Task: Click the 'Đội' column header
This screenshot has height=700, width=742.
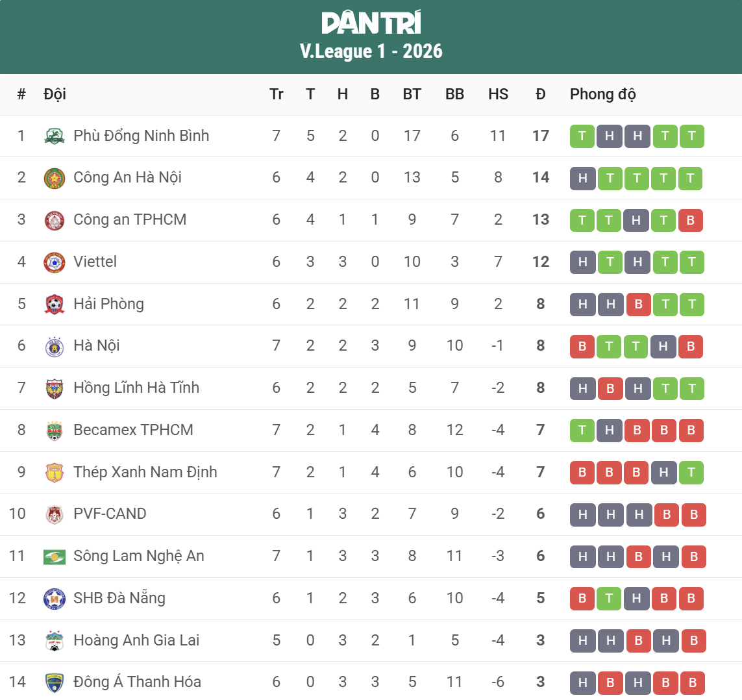Action: (x=55, y=94)
